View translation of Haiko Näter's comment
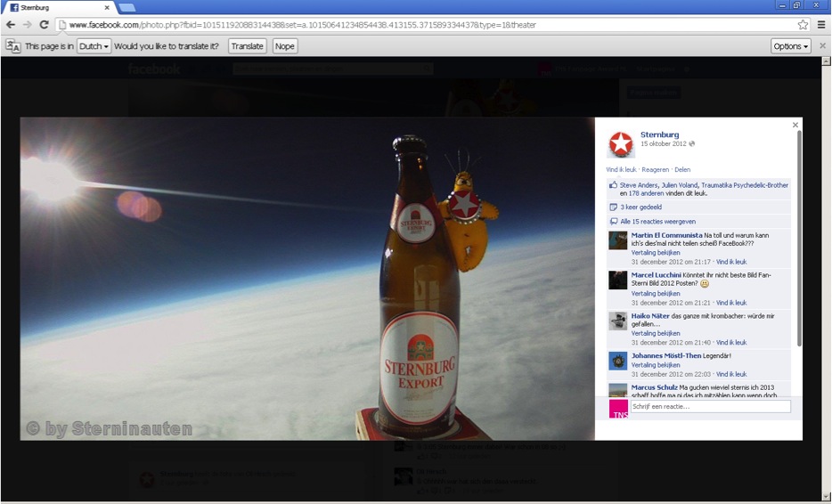The image size is (832, 504). [656, 334]
